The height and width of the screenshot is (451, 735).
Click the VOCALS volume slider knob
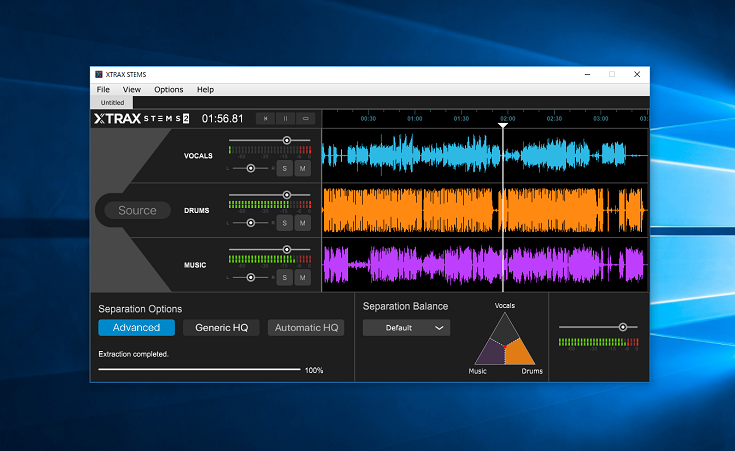coord(287,140)
